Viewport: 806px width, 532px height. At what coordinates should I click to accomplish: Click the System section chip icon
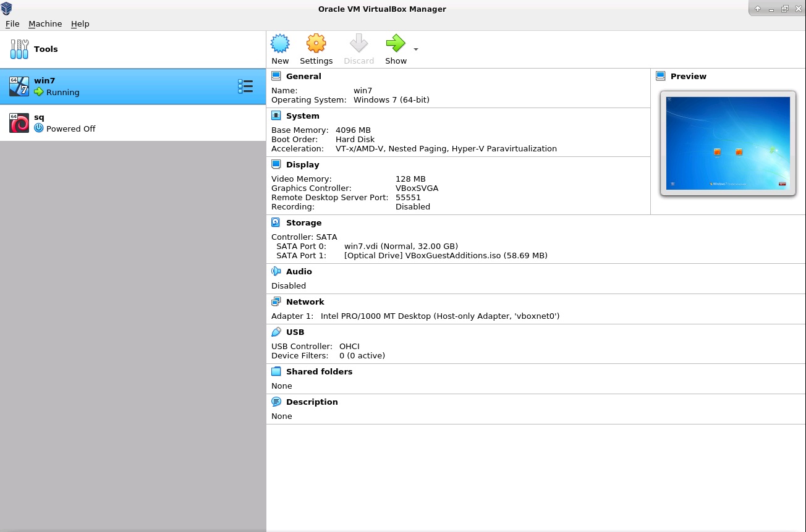[x=276, y=116]
